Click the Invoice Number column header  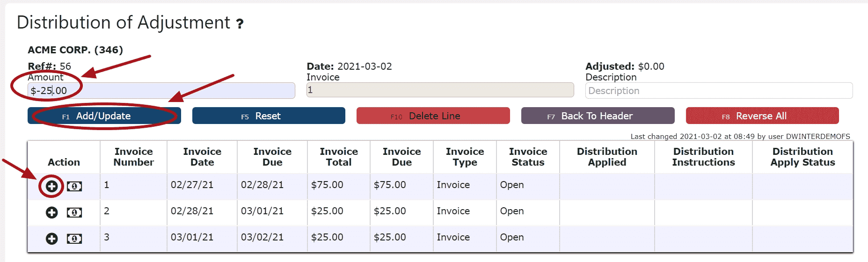[x=134, y=157]
